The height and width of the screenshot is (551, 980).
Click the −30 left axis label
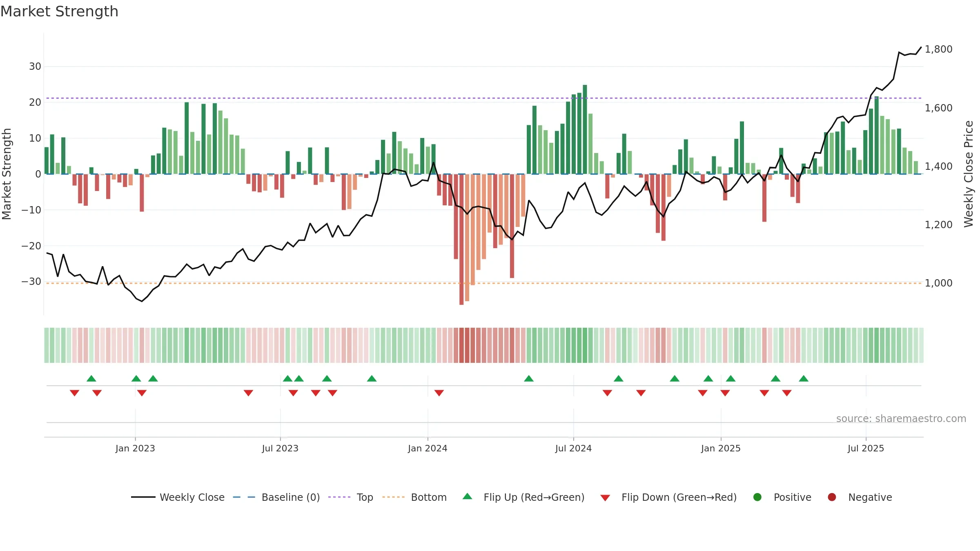[31, 282]
